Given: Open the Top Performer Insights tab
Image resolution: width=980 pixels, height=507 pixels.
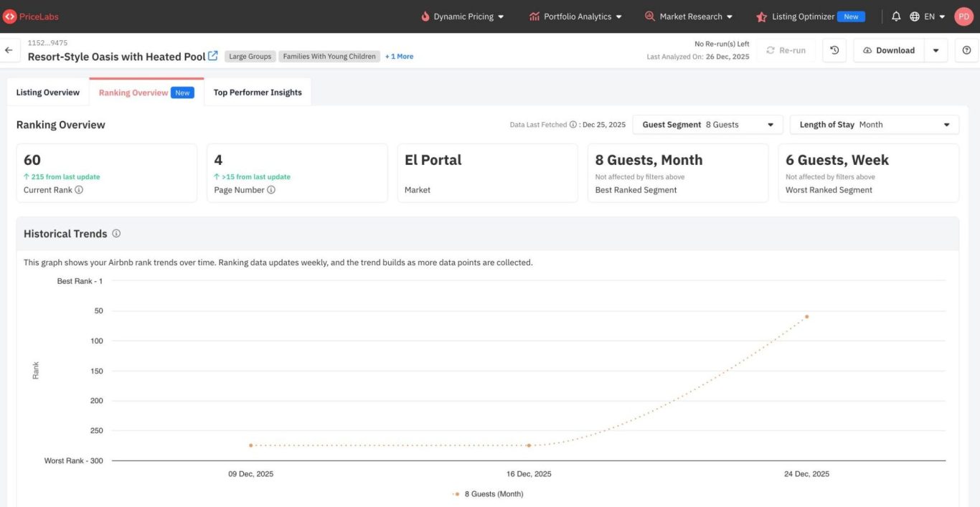Looking at the screenshot, I should 258,93.
